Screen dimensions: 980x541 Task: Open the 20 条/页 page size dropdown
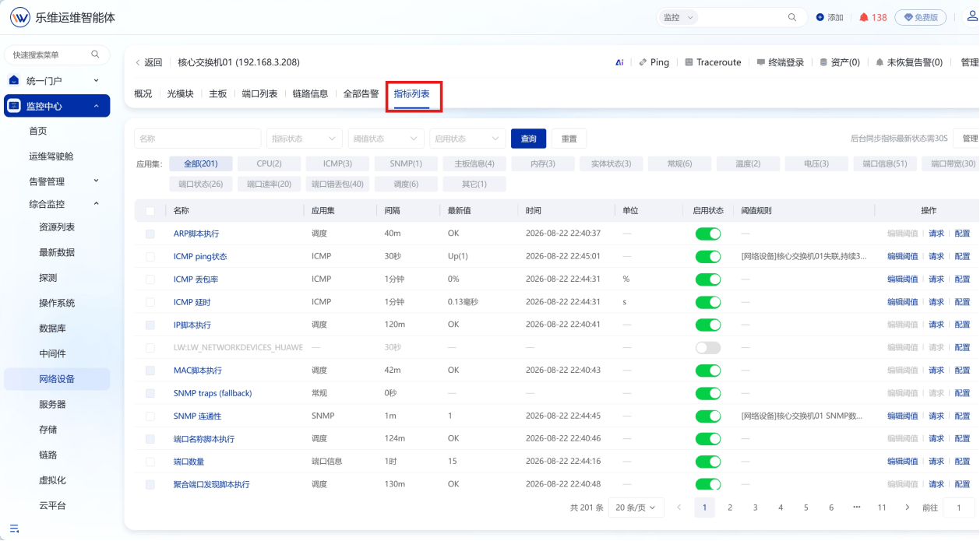pyautogui.click(x=636, y=508)
